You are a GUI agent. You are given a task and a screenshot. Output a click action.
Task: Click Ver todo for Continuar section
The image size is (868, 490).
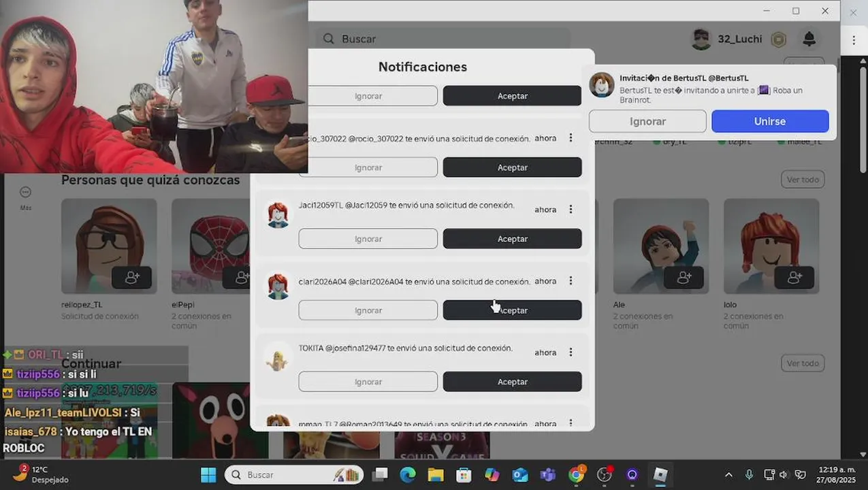point(803,363)
